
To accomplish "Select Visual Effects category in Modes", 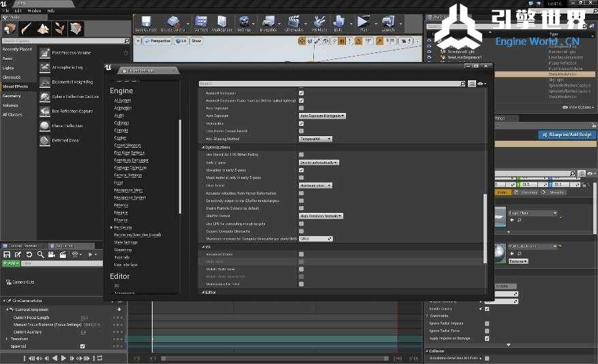I will (x=16, y=86).
